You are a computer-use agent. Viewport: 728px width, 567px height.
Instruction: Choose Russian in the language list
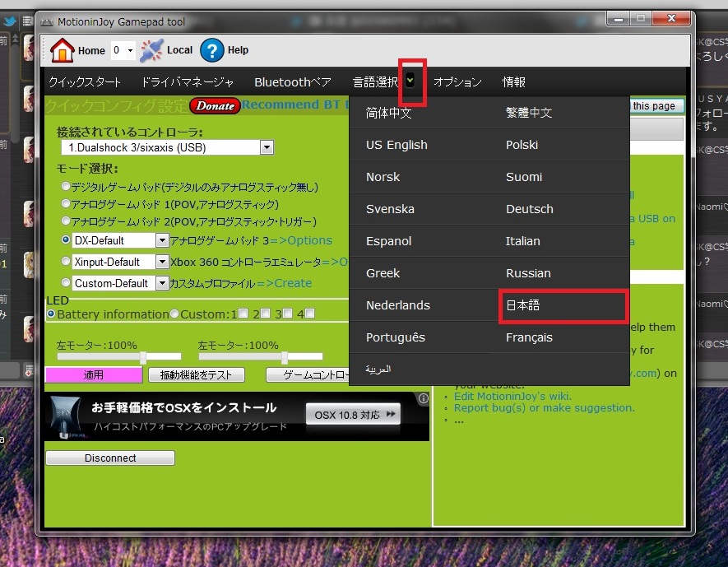(559, 273)
